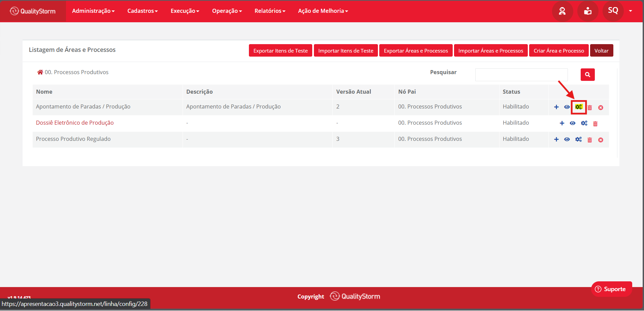
Task: Click eye icon for Processo Produtivo Regulado
Action: point(567,139)
